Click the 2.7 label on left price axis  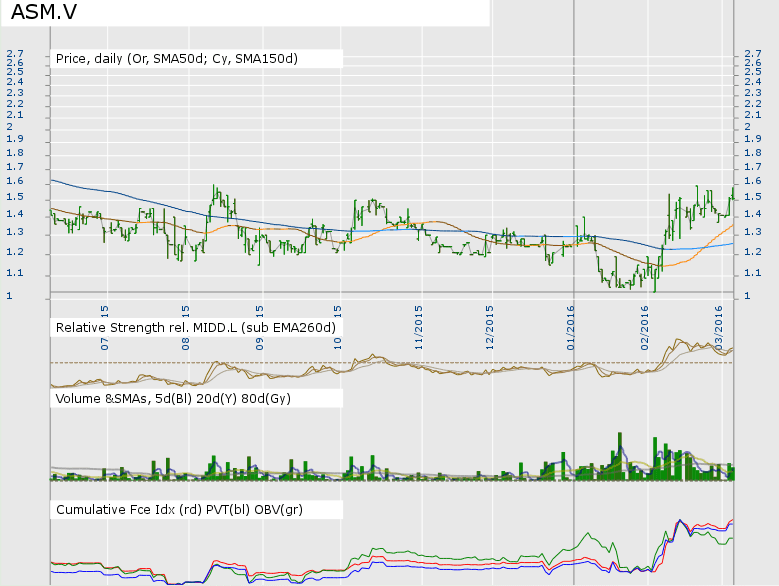15,54
